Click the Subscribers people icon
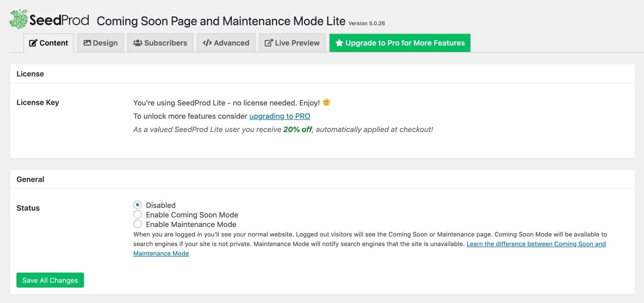The width and height of the screenshot is (644, 303). point(137,42)
